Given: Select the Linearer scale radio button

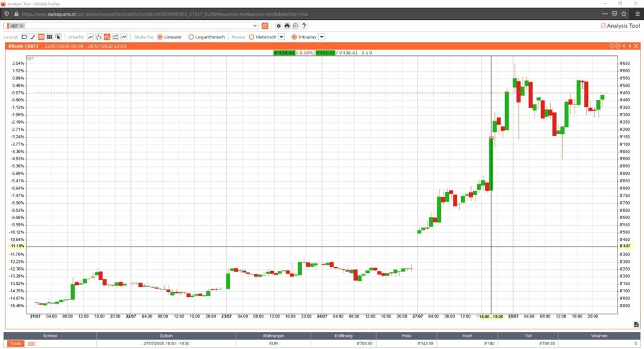Looking at the screenshot, I should pyautogui.click(x=160, y=37).
